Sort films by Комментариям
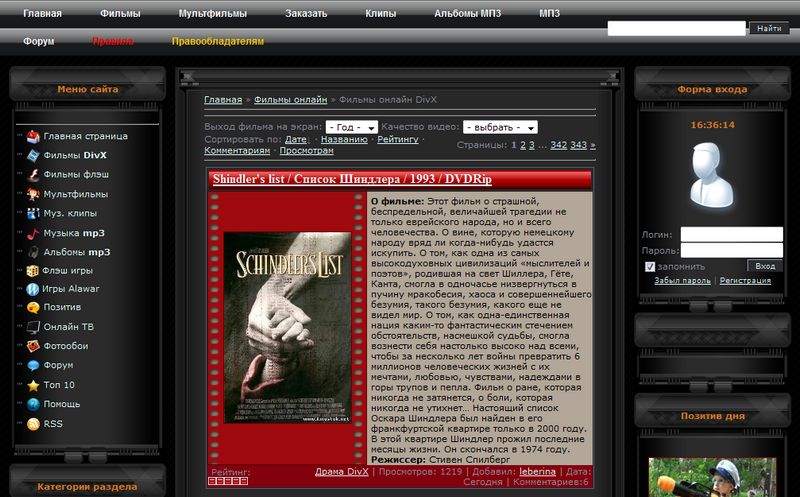The image size is (800, 497). 237,151
